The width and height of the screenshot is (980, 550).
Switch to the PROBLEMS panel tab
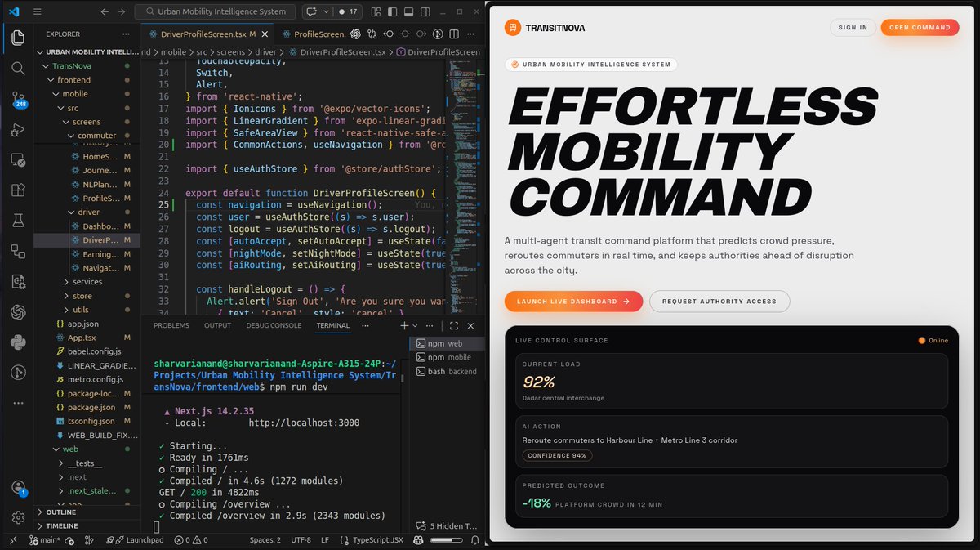(x=171, y=325)
